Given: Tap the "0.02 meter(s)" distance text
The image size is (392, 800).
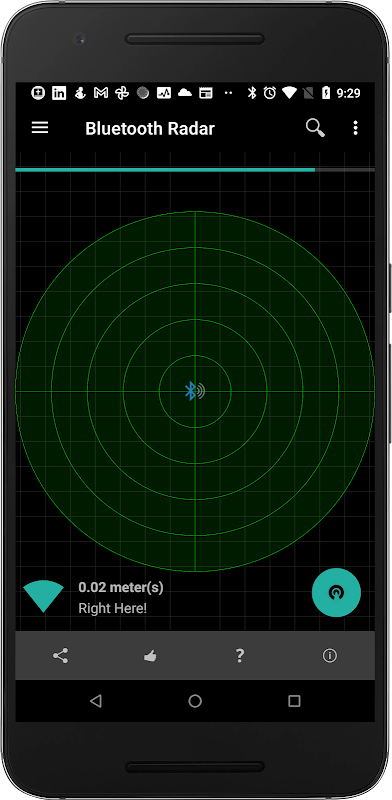Looking at the screenshot, I should (x=121, y=587).
